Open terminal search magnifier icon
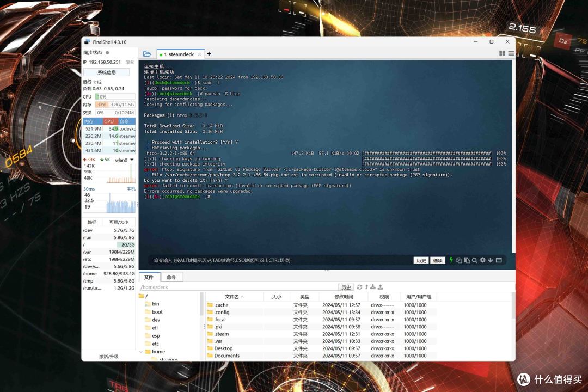The width and height of the screenshot is (588, 392). click(x=474, y=260)
